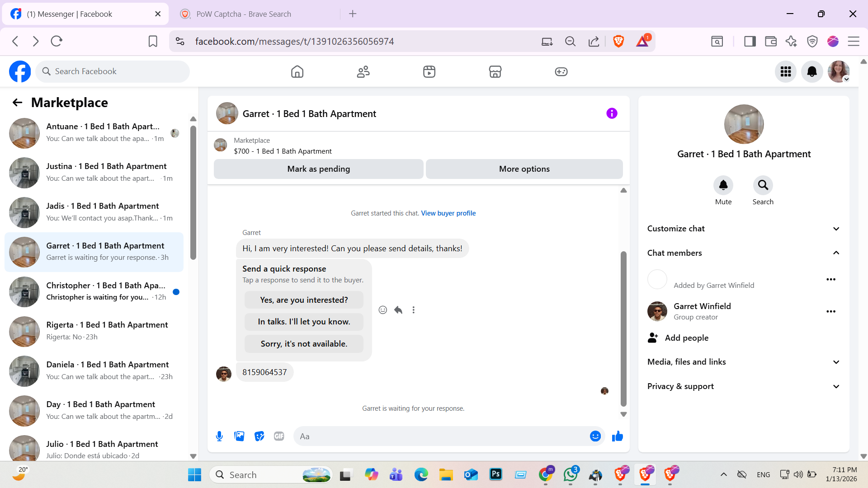Image resolution: width=868 pixels, height=488 pixels.
Task: Open the View buyer profile link
Action: tap(448, 213)
